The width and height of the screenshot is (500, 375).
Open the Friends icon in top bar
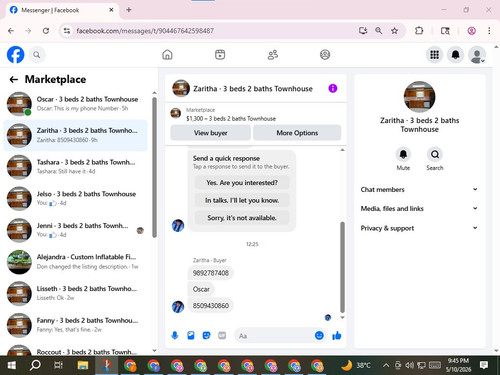tap(273, 55)
